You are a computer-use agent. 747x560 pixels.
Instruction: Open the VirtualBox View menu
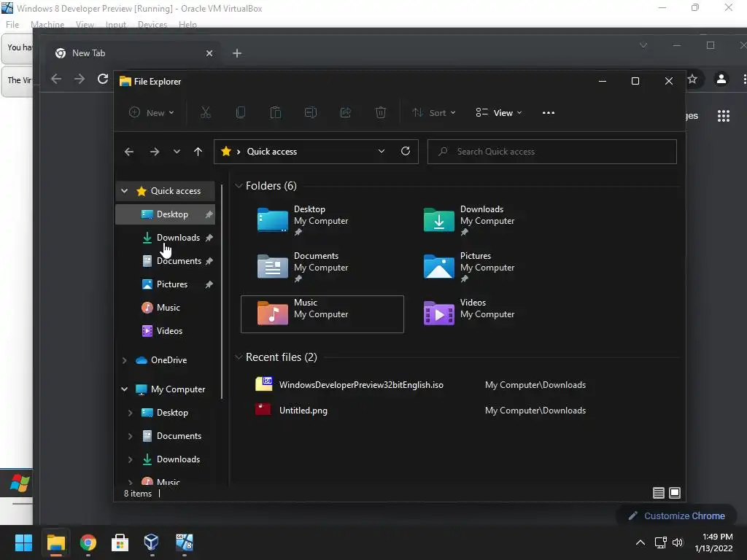[x=85, y=24]
